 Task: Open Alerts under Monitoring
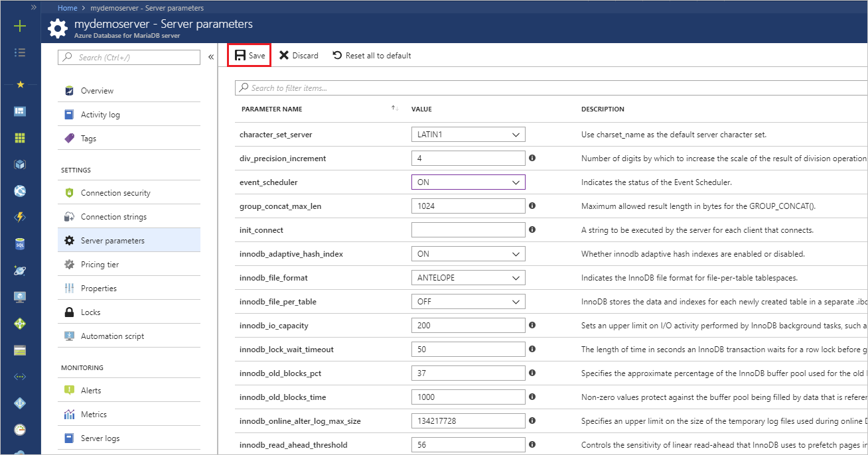pyautogui.click(x=129, y=391)
